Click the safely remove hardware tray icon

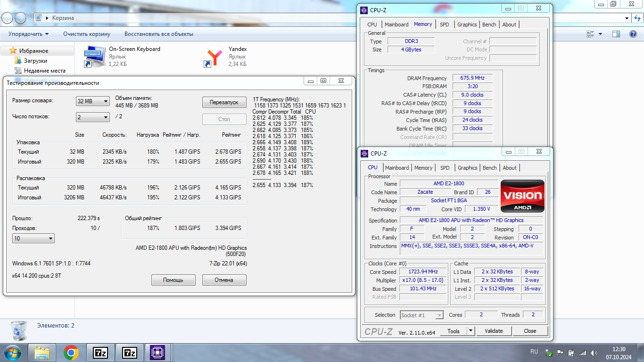pos(571,353)
